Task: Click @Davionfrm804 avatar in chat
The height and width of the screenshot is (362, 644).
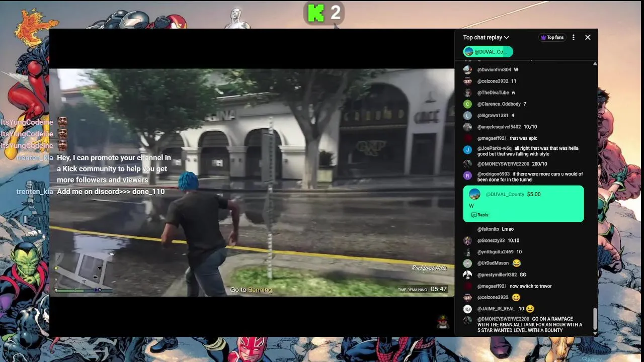Action: pos(467,70)
